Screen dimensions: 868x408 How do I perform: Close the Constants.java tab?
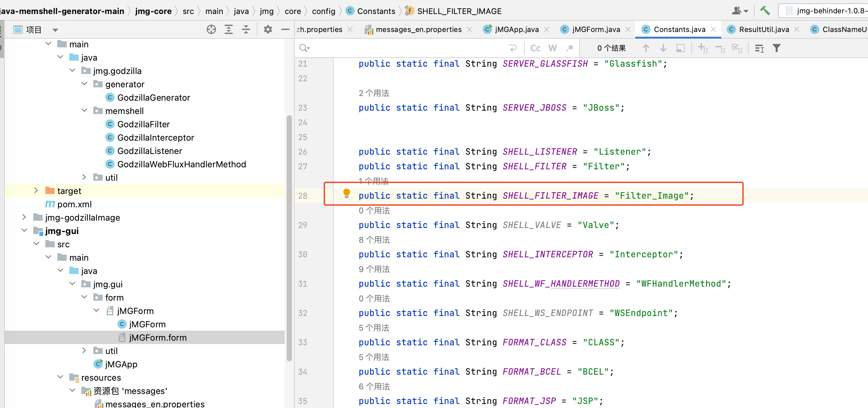714,30
